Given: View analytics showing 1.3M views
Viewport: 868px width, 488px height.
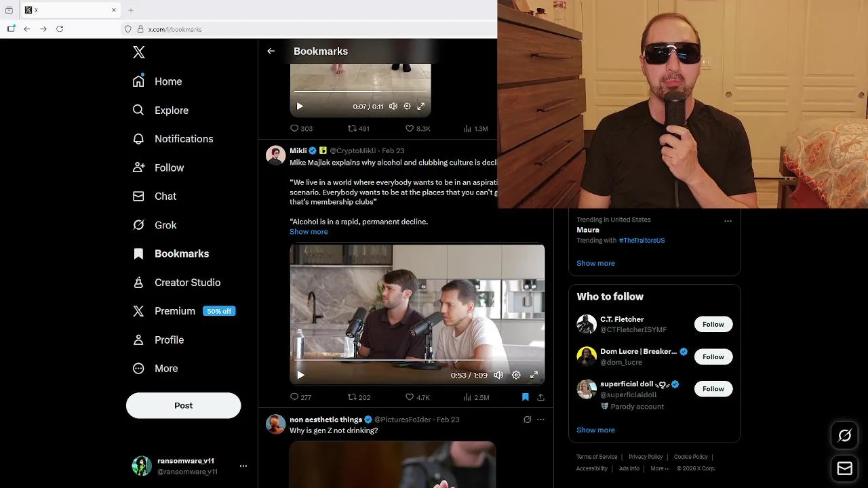Looking at the screenshot, I should [x=475, y=128].
